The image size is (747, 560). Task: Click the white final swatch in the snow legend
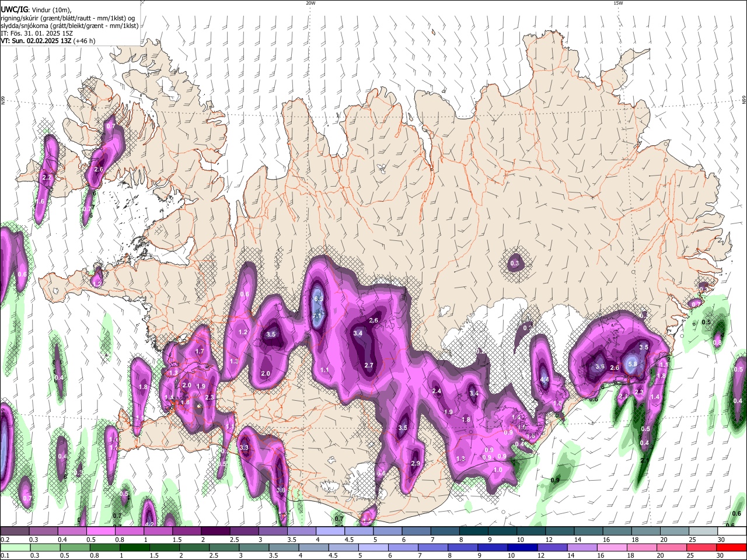click(732, 531)
